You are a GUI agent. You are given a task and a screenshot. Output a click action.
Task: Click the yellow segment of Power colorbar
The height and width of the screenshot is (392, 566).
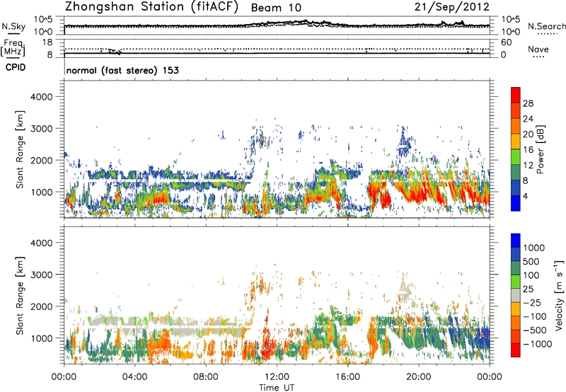coord(516,142)
